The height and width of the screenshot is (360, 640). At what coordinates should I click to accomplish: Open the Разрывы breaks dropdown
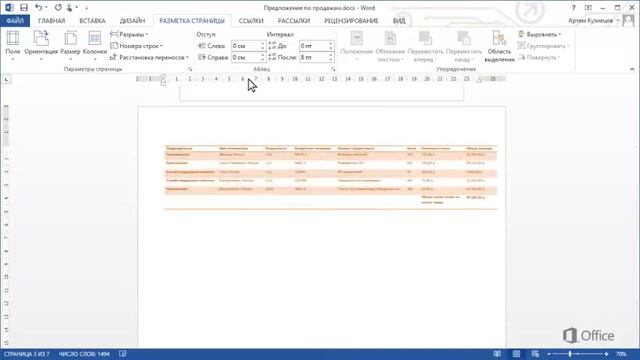129,34
